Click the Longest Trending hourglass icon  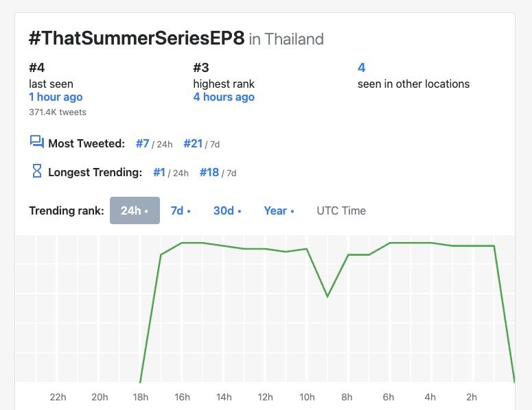click(37, 171)
